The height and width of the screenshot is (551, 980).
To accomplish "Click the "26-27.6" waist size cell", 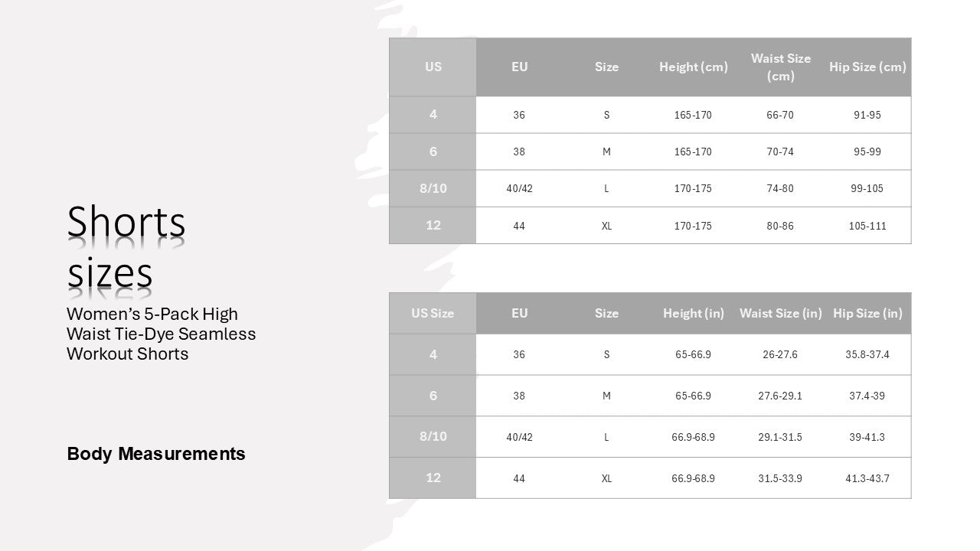I will [x=780, y=355].
